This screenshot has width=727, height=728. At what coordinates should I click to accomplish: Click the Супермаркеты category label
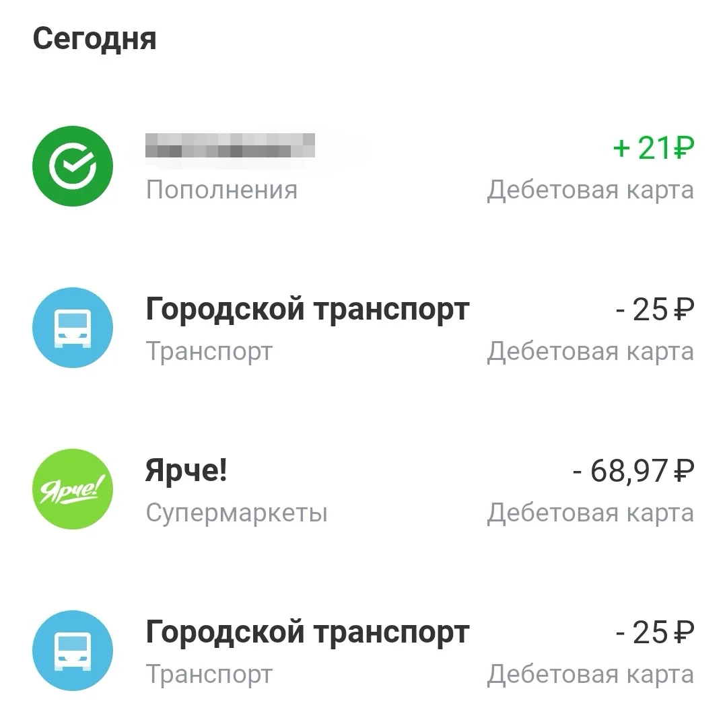236,513
